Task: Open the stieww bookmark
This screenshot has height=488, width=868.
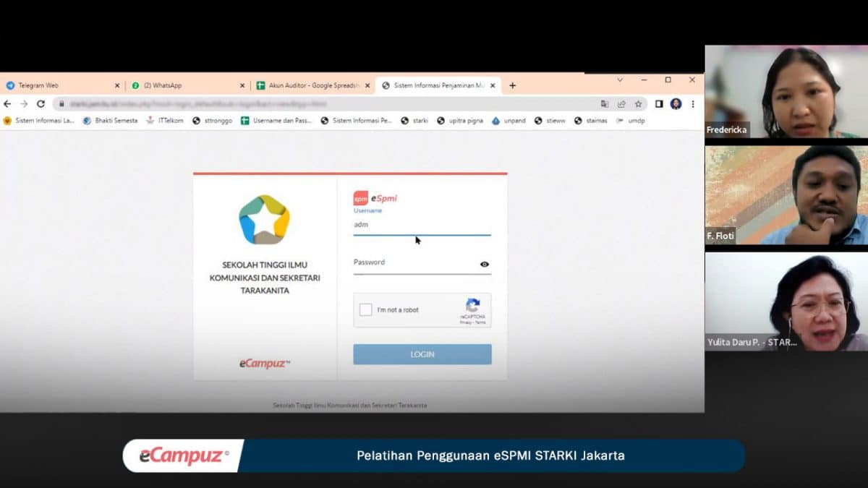Action: pos(550,121)
